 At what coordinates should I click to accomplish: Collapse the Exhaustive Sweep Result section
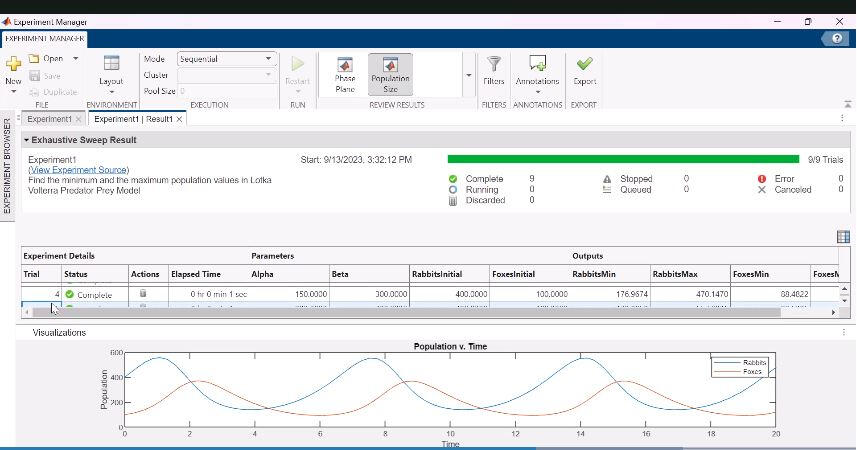pos(27,141)
